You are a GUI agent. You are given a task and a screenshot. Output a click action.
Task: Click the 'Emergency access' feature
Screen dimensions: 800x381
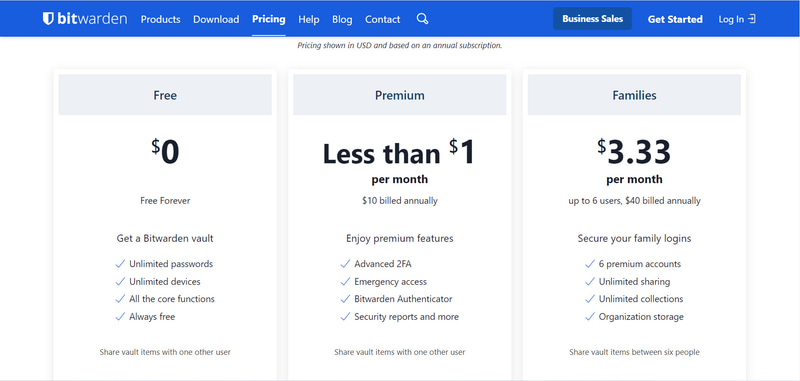coord(390,282)
